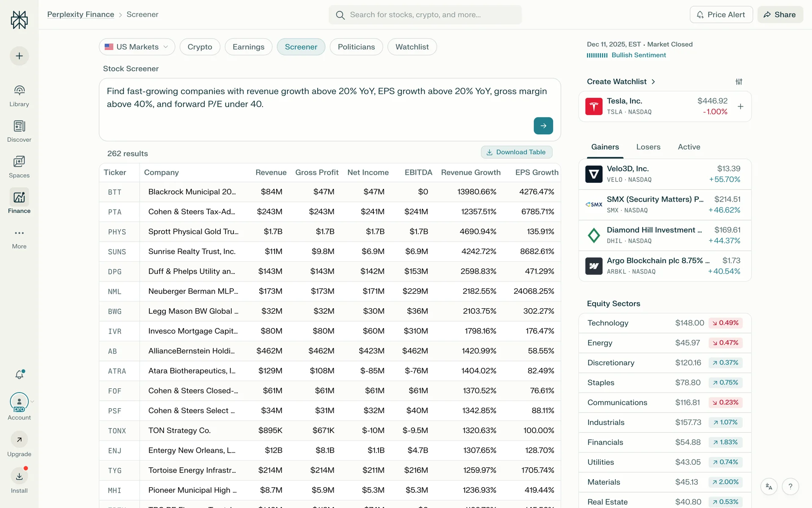
Task: Open the notifications bell icon
Action: (x=19, y=375)
